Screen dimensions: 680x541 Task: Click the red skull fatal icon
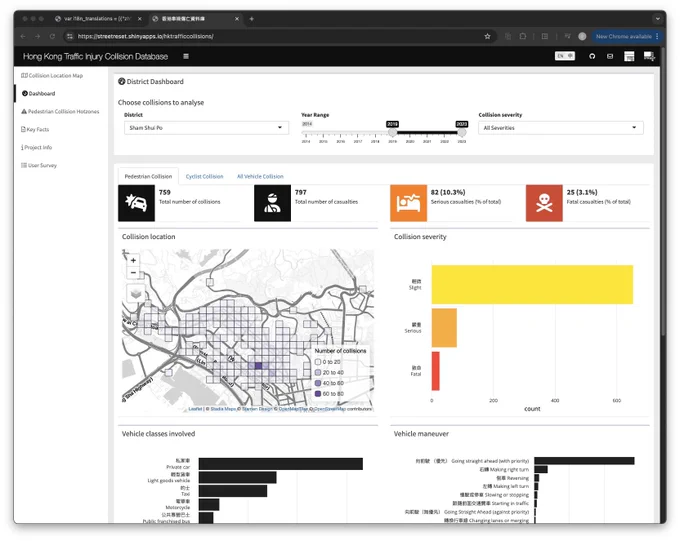[x=544, y=203]
